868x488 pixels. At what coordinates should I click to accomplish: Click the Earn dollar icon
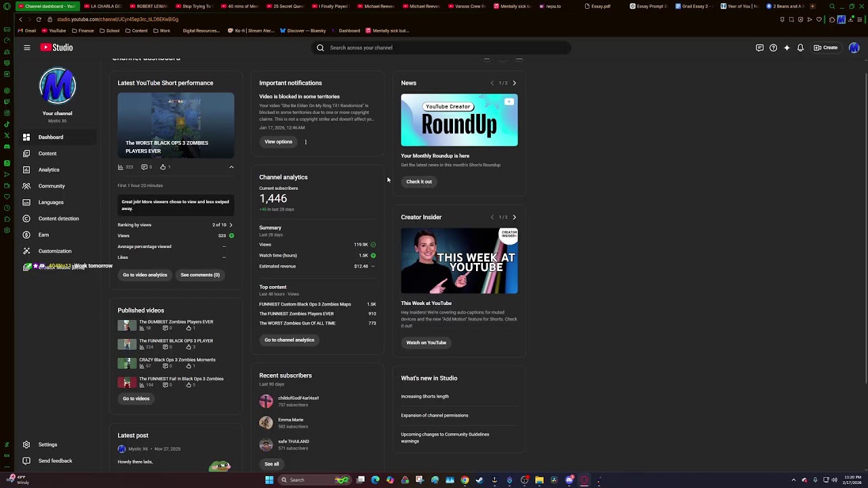26,235
